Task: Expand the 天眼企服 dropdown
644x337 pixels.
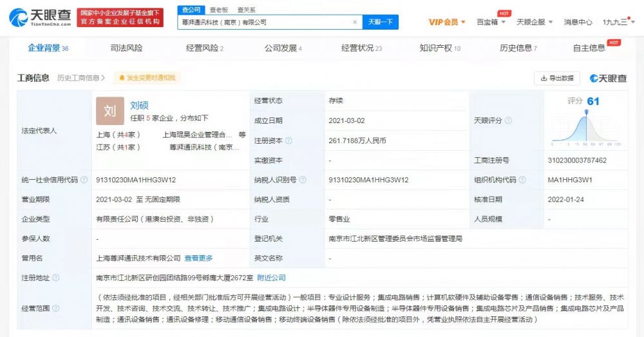Action: click(x=535, y=22)
